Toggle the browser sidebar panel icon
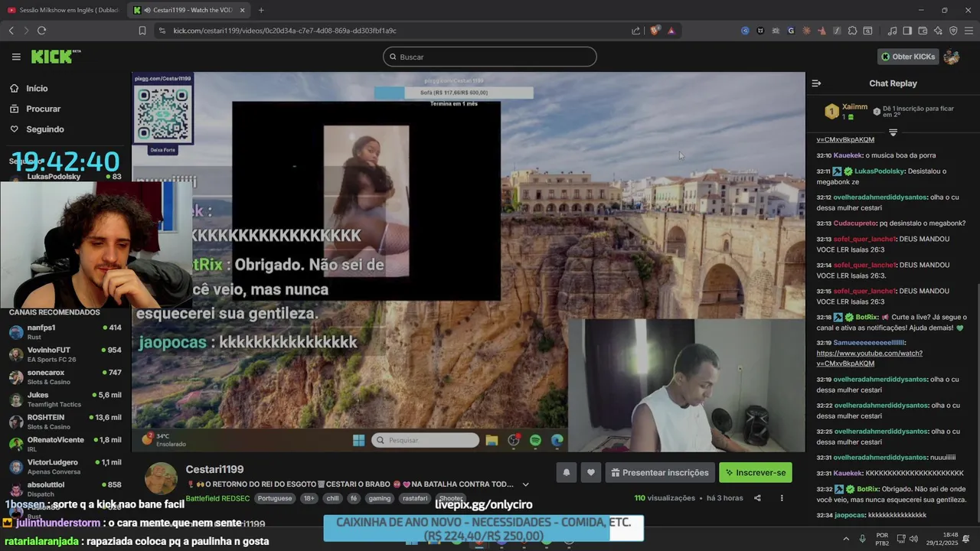Screen dimensions: 980x551 tap(907, 31)
